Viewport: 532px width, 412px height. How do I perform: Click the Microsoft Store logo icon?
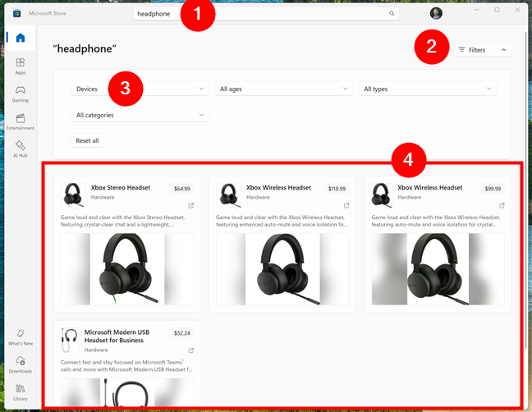pos(16,13)
